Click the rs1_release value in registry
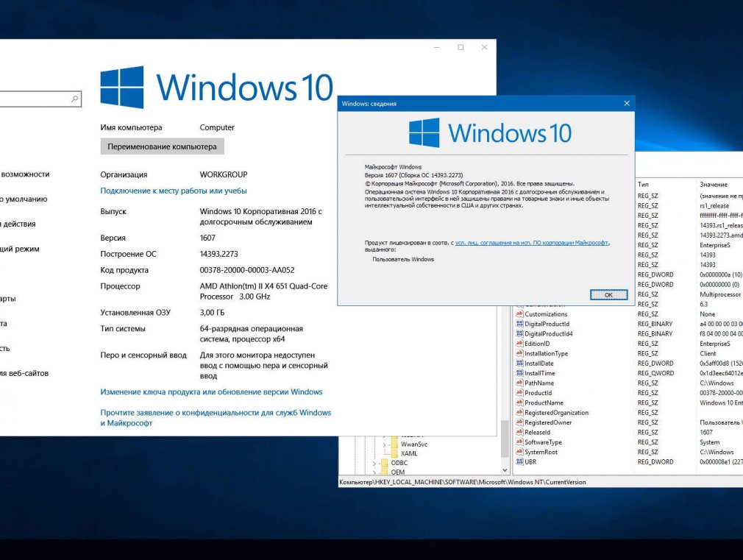 [714, 206]
